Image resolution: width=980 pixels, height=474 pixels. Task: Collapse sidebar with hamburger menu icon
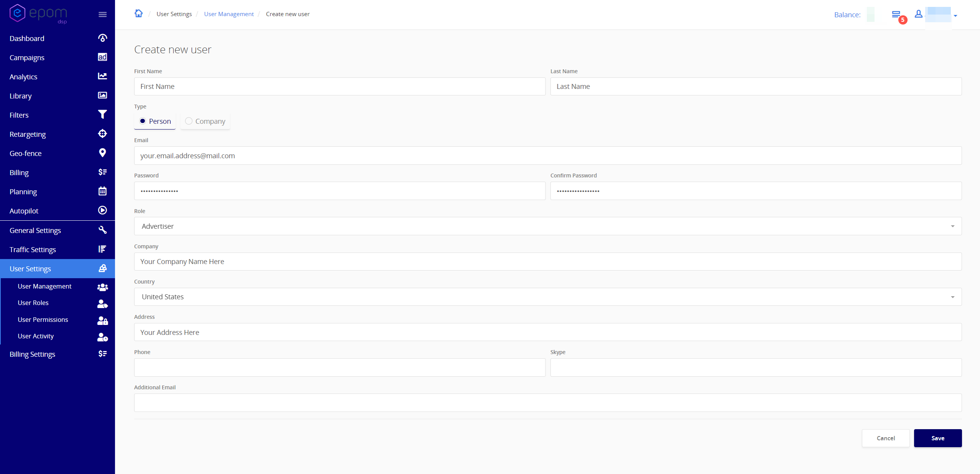coord(102,15)
